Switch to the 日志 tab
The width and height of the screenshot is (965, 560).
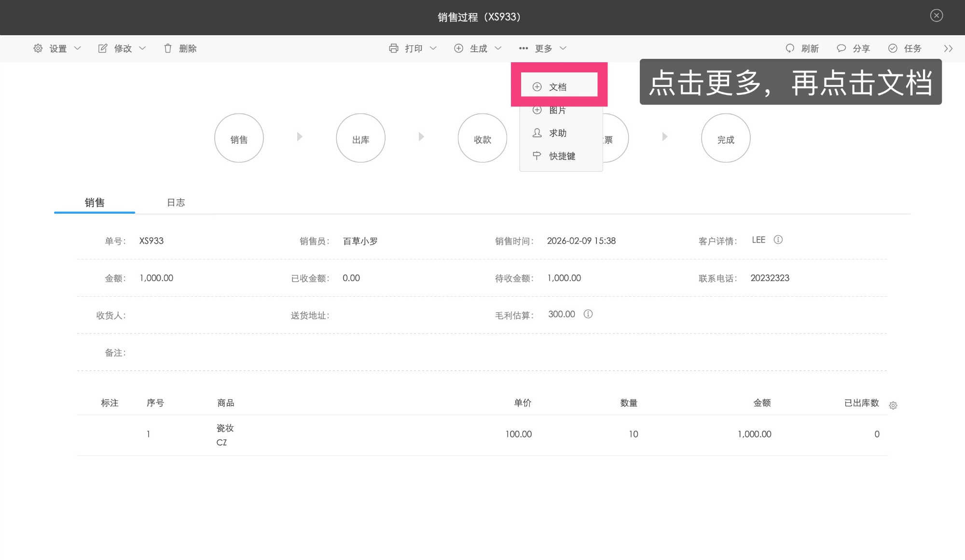coord(176,203)
